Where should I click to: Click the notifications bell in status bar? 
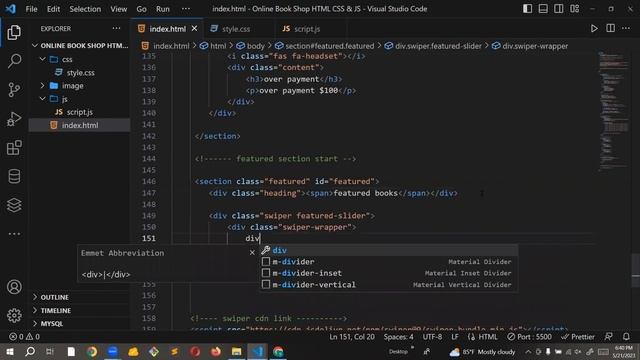click(x=626, y=337)
